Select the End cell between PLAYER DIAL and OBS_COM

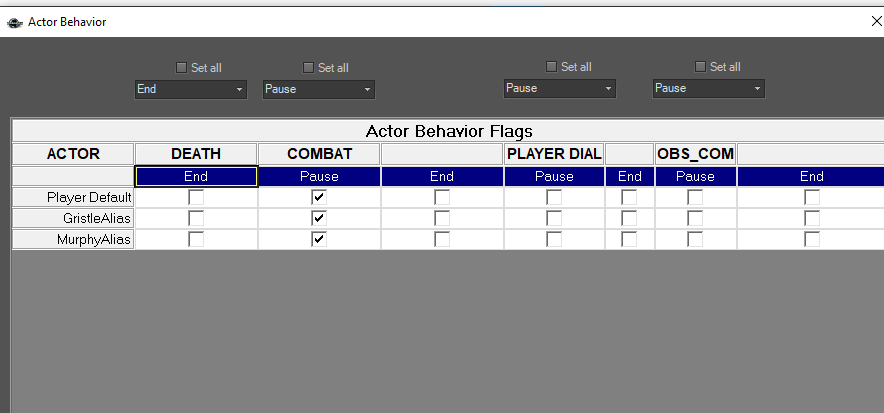click(629, 176)
